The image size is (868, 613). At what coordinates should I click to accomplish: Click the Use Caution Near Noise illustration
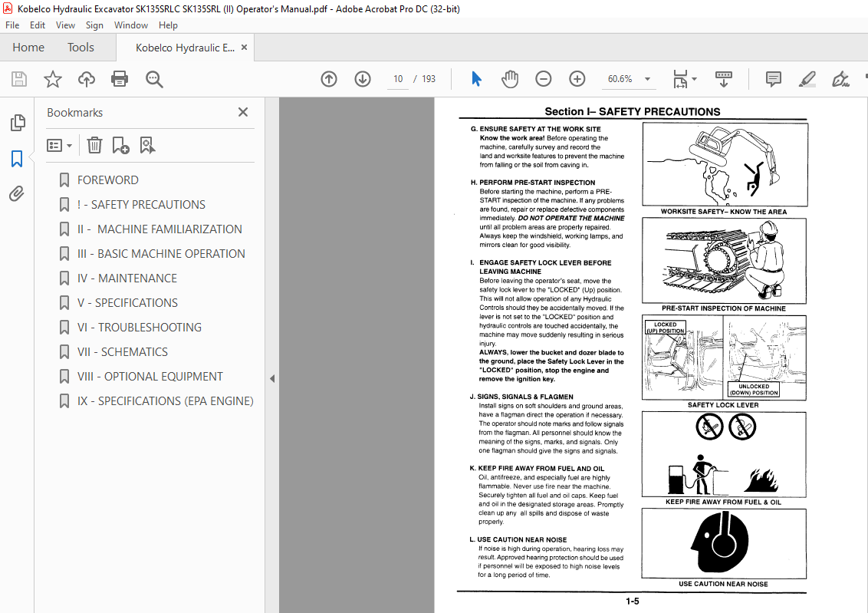724,543
